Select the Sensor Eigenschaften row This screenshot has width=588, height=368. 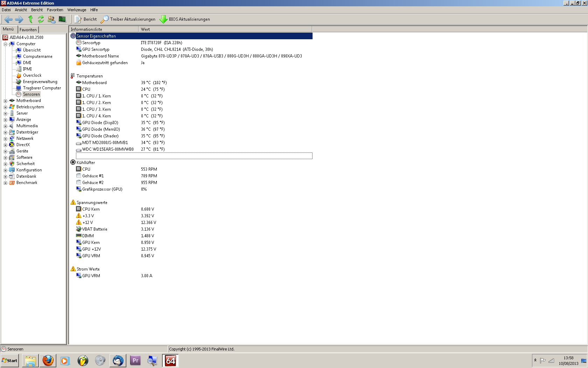coord(191,36)
